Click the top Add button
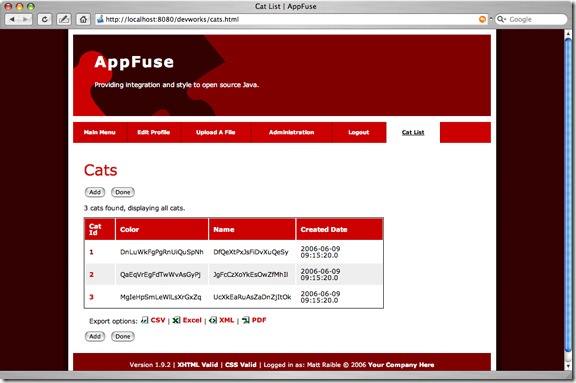Viewport: 576px width, 383px height. (95, 192)
